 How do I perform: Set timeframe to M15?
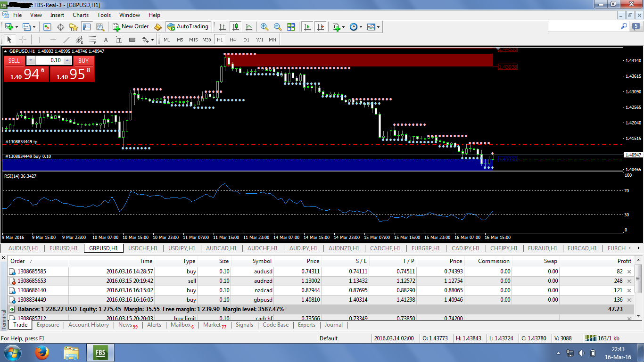pyautogui.click(x=193, y=40)
